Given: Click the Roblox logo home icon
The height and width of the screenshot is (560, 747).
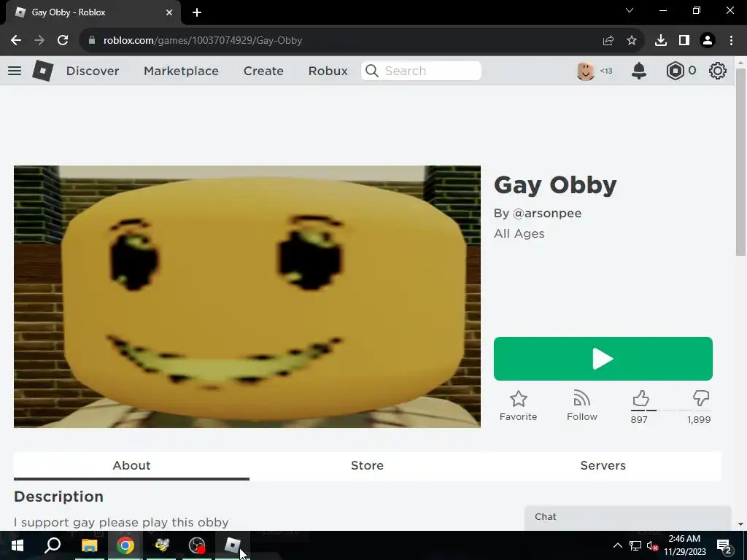Looking at the screenshot, I should [x=43, y=71].
